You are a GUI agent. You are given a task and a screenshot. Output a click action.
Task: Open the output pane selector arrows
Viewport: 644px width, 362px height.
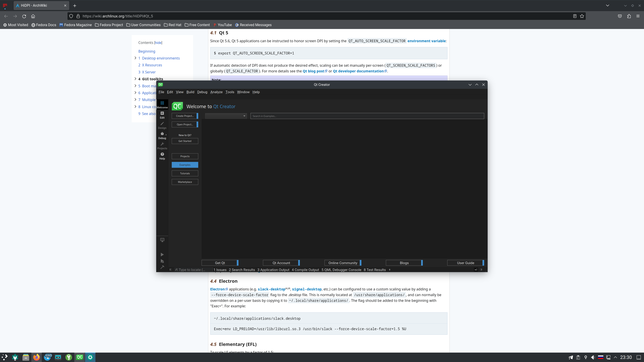(x=389, y=270)
